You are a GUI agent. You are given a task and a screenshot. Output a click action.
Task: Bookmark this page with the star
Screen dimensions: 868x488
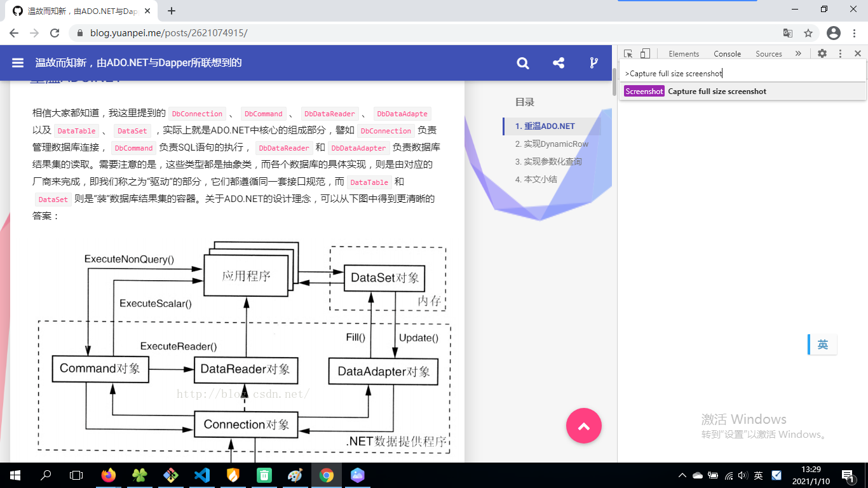click(808, 33)
